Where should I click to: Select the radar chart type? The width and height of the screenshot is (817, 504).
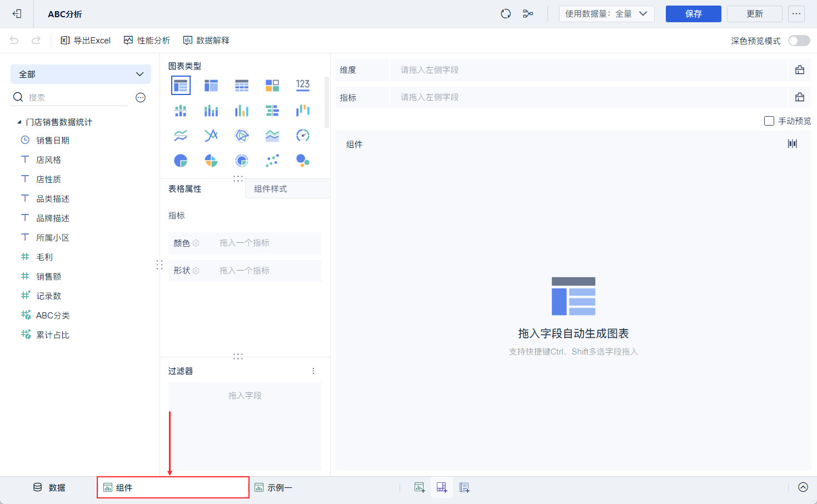tap(242, 136)
